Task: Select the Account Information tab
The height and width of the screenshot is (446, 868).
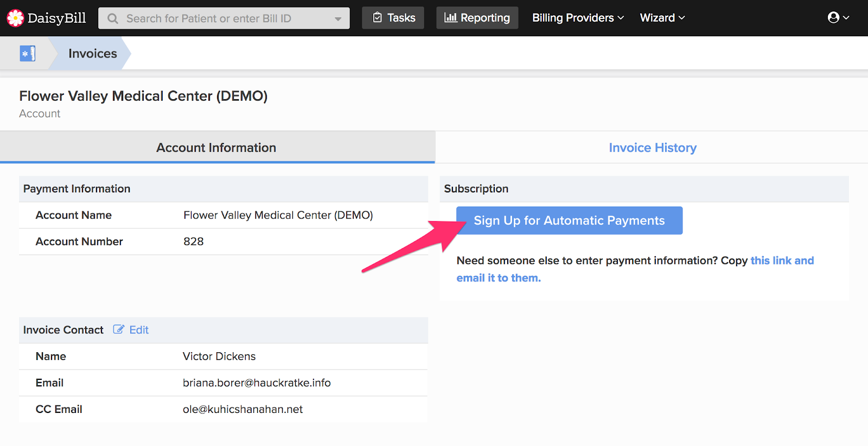Action: 216,147
